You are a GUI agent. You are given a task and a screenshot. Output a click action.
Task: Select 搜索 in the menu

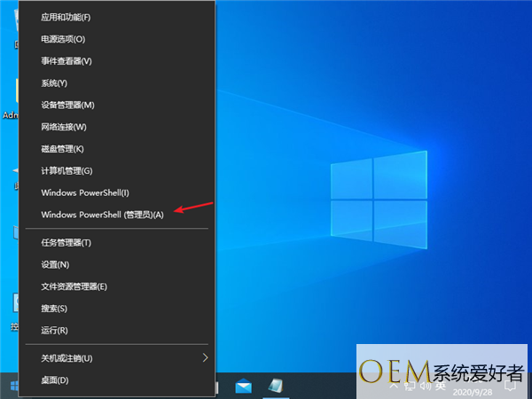click(54, 309)
